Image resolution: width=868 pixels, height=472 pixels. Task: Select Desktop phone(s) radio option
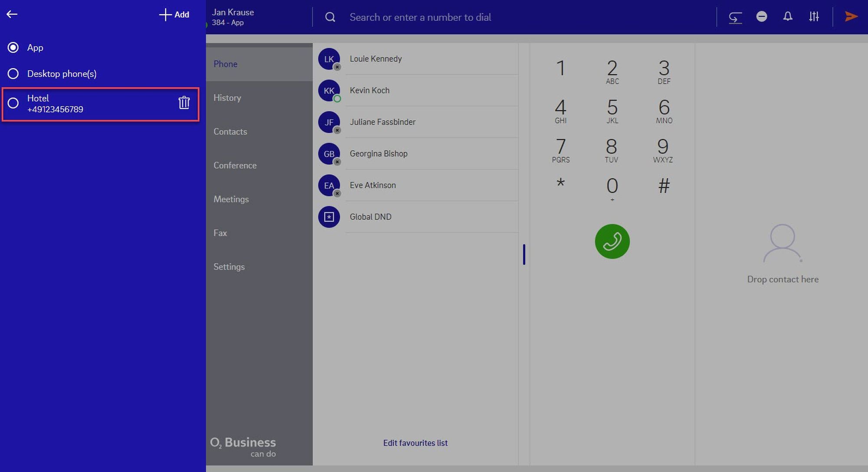(x=13, y=74)
